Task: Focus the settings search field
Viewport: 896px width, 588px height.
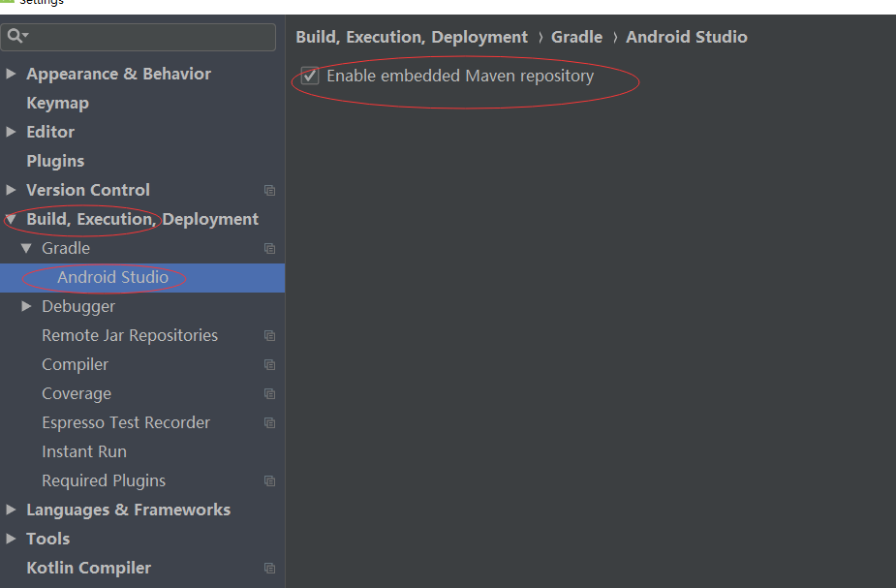Action: click(x=139, y=37)
